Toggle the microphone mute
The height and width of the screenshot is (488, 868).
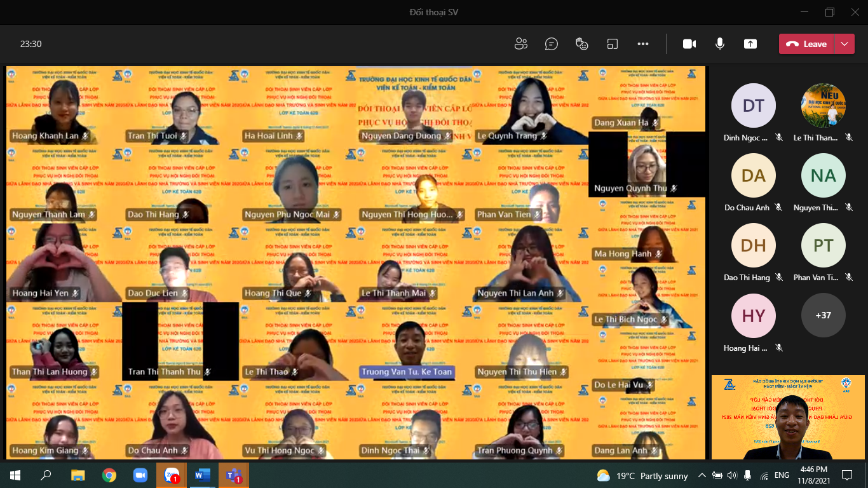[720, 44]
